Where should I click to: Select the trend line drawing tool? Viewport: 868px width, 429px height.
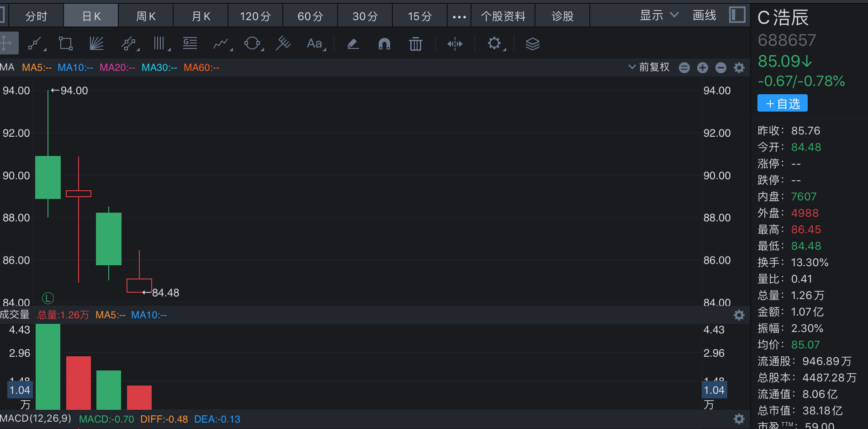click(x=35, y=44)
